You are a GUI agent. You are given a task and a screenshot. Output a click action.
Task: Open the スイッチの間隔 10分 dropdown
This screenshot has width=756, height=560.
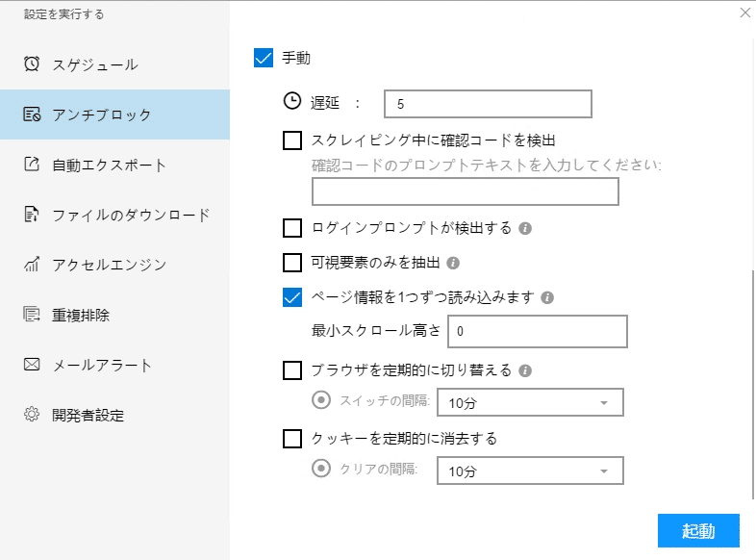pyautogui.click(x=530, y=402)
